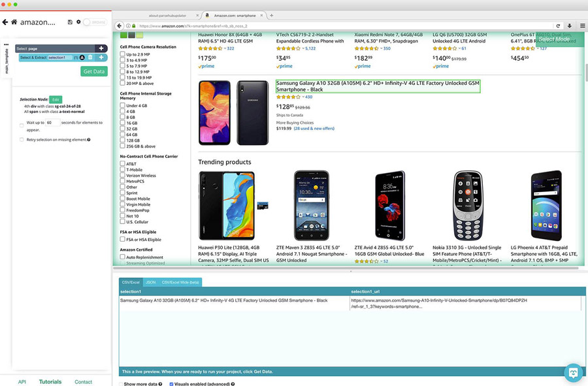Check the 32 GB storage filter
The image size is (588, 386).
[x=123, y=129]
